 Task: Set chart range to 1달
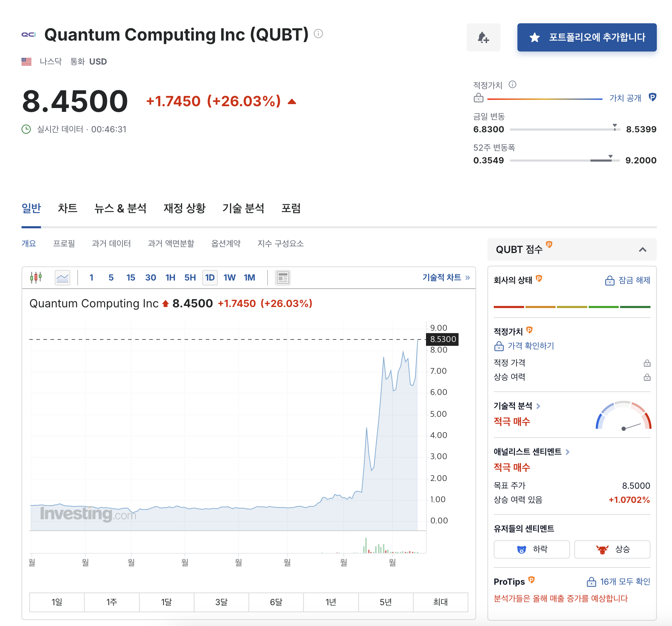[167, 602]
